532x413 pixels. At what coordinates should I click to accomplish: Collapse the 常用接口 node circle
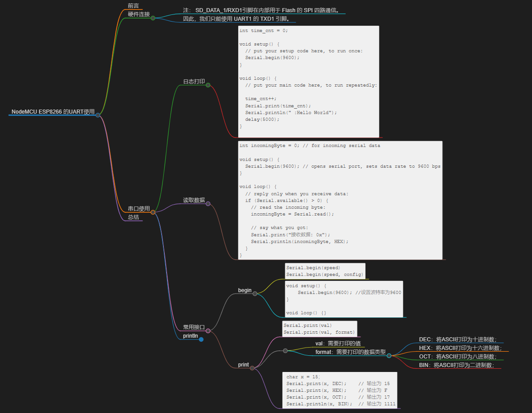(x=208, y=331)
